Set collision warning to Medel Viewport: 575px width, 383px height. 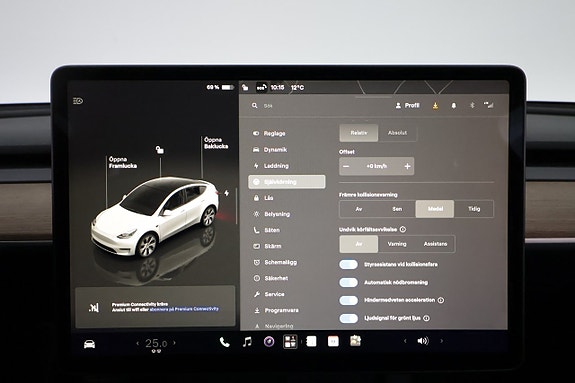[x=435, y=209]
